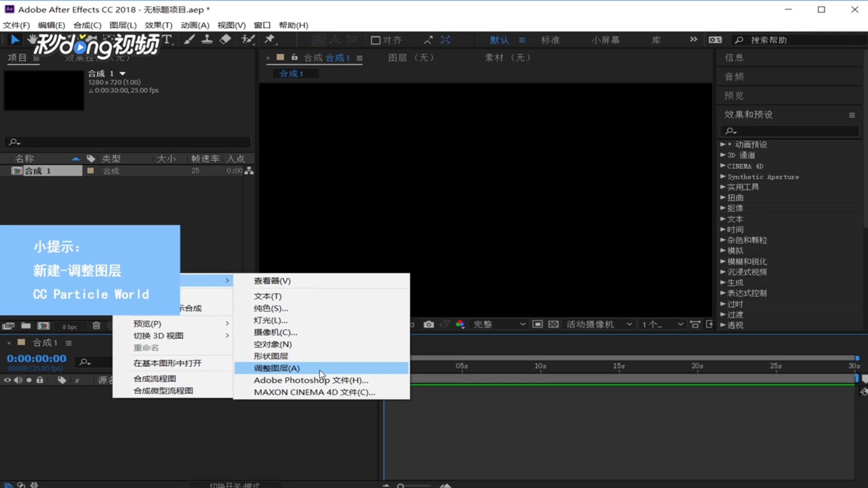Select the Eraser tool
The image size is (868, 488).
225,40
